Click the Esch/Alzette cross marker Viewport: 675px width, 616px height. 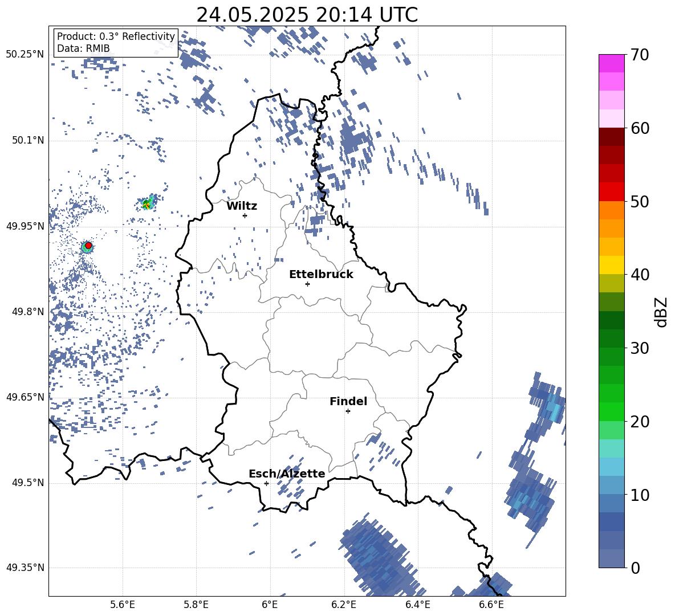pyautogui.click(x=266, y=483)
